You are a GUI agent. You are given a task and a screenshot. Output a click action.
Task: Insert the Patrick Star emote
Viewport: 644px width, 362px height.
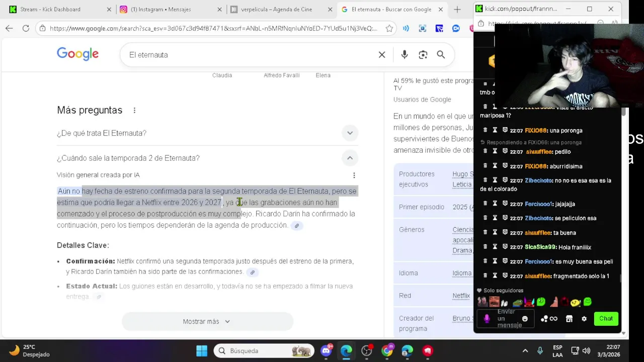[553, 302]
